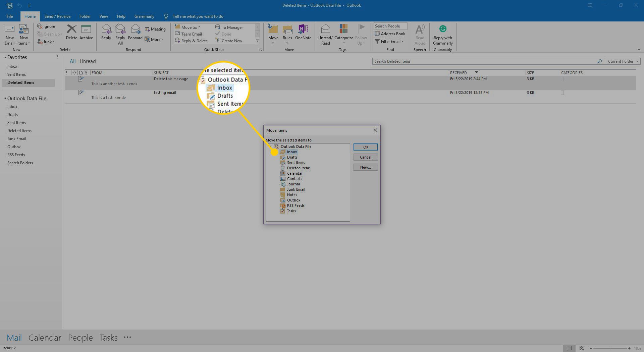Image resolution: width=644 pixels, height=352 pixels.
Task: Toggle category box for Delete this message
Action: tap(562, 79)
